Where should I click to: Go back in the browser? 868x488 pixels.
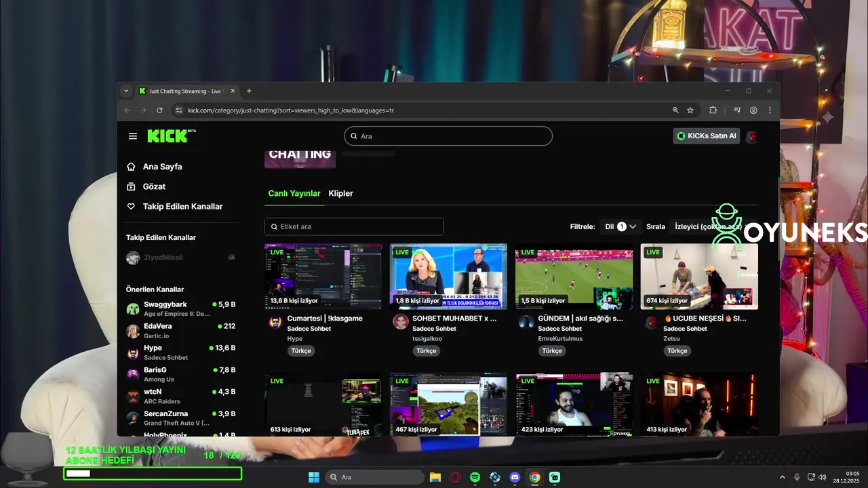127,110
